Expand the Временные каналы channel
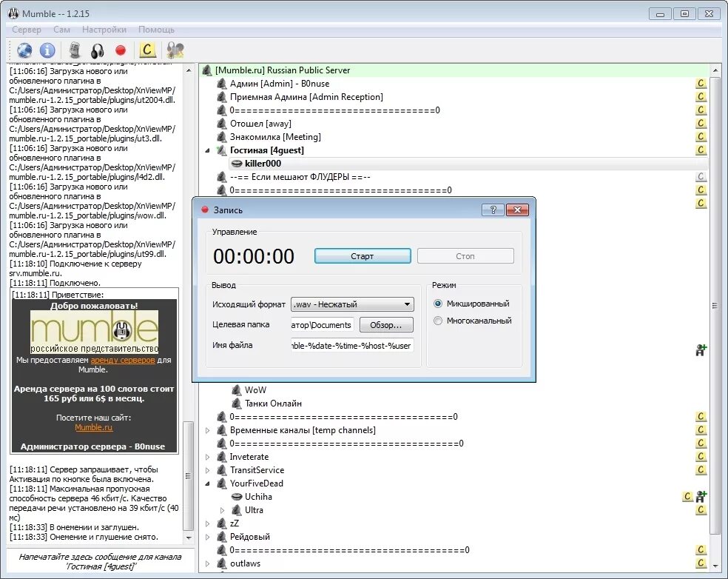The image size is (728, 579). [x=208, y=430]
